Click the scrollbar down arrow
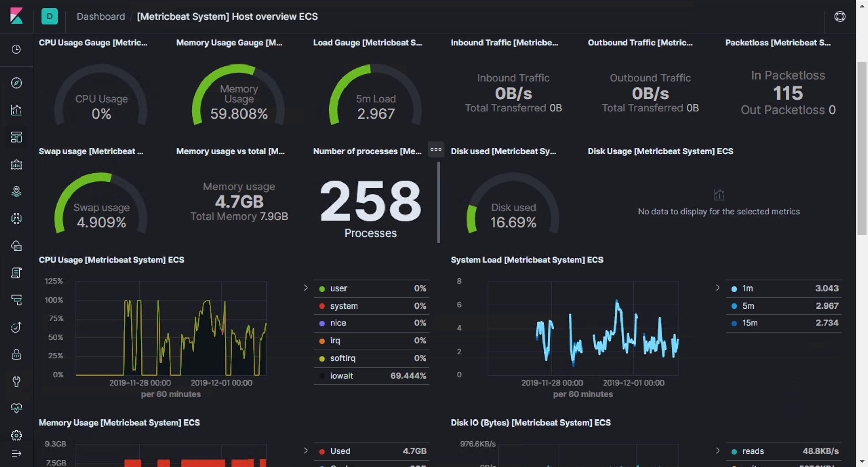This screenshot has height=467, width=868. 862,462
